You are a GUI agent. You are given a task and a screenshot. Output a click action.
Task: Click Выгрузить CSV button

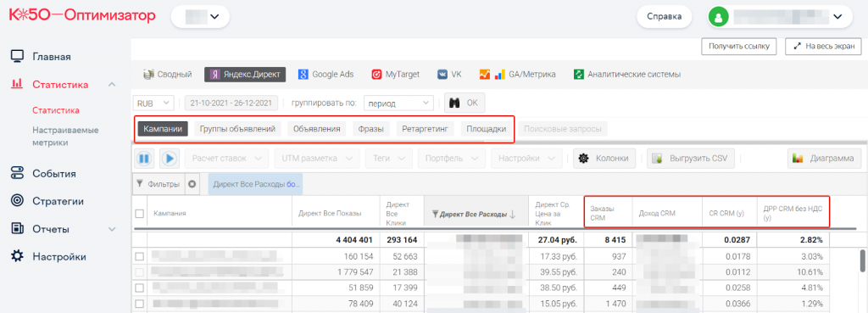pyautogui.click(x=691, y=159)
